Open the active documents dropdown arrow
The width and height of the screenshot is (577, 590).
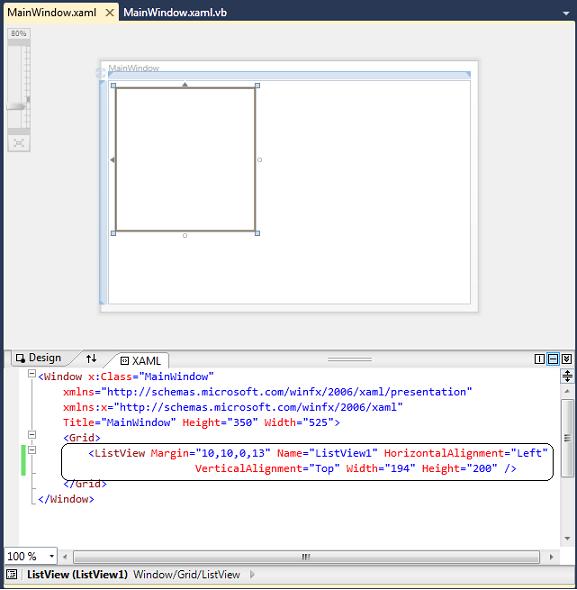pyautogui.click(x=565, y=13)
